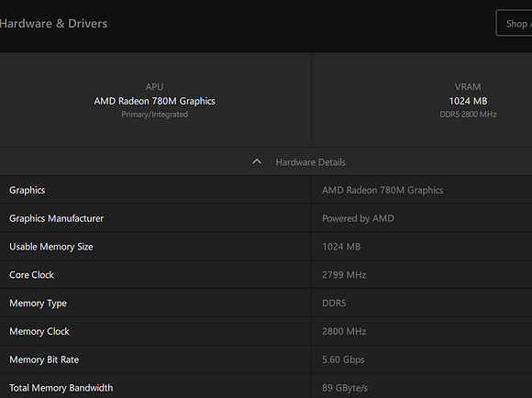This screenshot has height=398, width=532.
Task: Click the AMD Radeon 780M Graphics table value
Action: pyautogui.click(x=382, y=191)
